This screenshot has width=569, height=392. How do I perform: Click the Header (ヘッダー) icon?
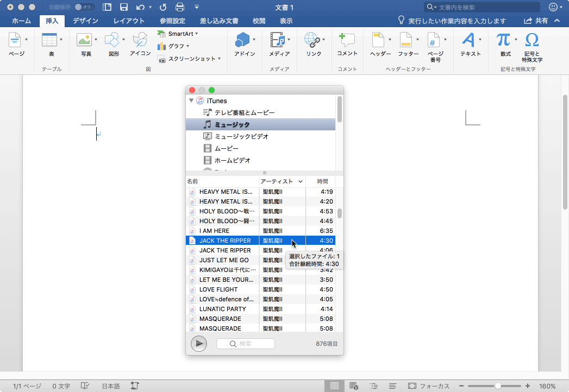pyautogui.click(x=378, y=40)
